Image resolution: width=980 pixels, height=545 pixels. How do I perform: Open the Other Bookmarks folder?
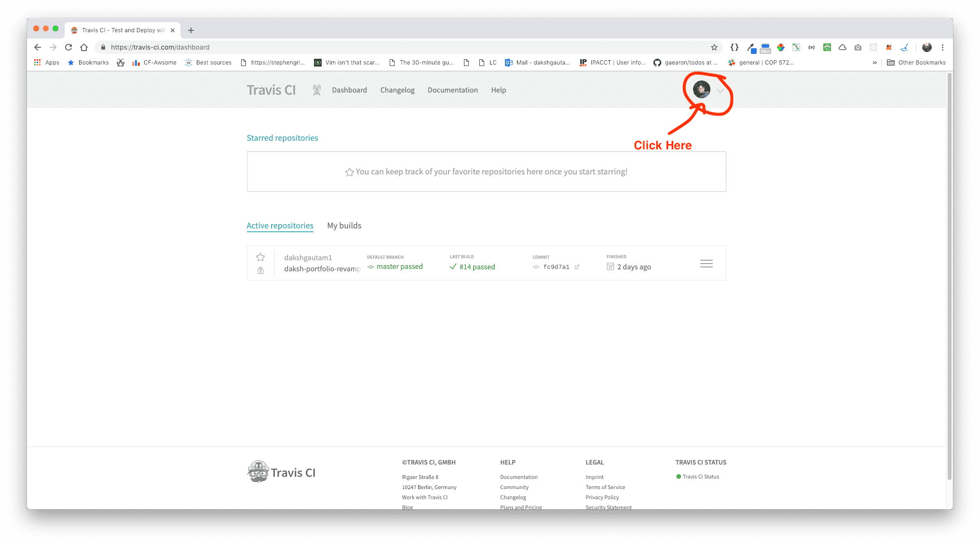(916, 63)
